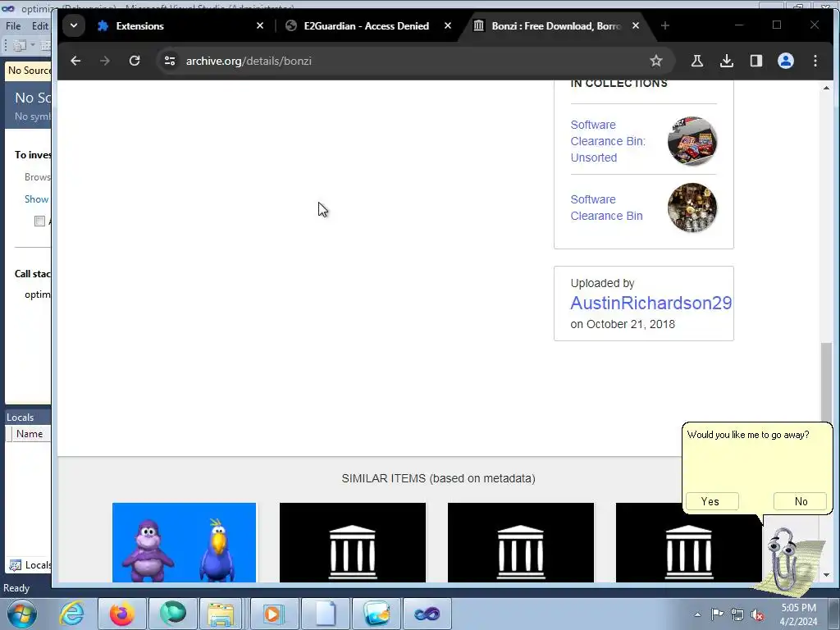Open clock showing 5:05 PM

click(798, 614)
